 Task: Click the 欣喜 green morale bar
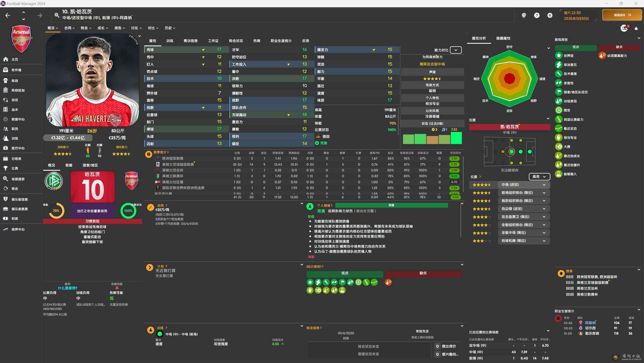point(391,205)
